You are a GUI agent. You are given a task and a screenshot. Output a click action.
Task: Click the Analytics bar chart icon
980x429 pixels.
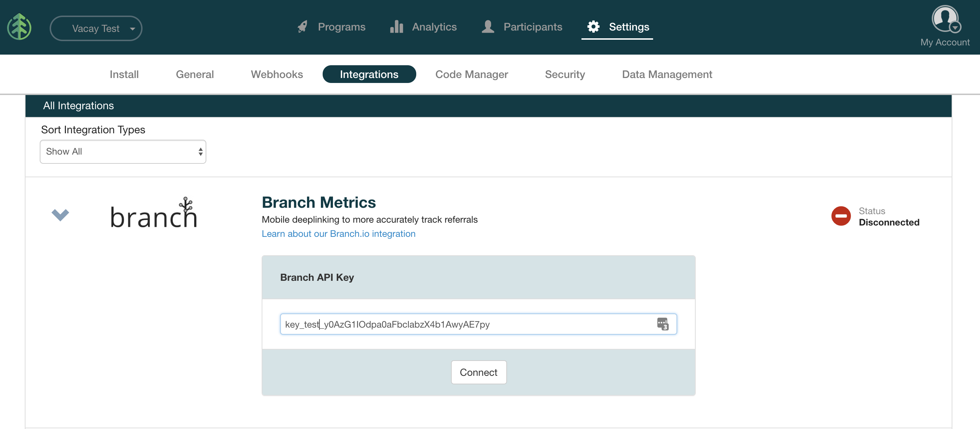pos(396,27)
